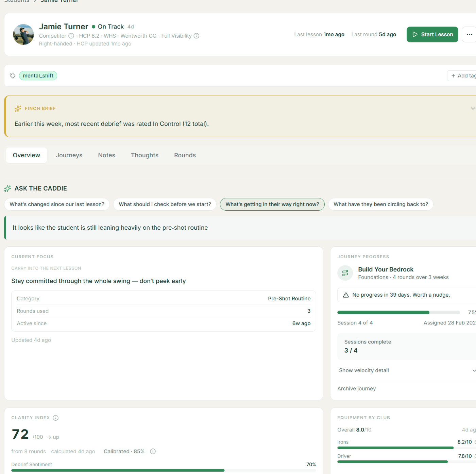Click the Debrief Sentiment bar
The width and height of the screenshot is (476, 474).
click(164, 470)
